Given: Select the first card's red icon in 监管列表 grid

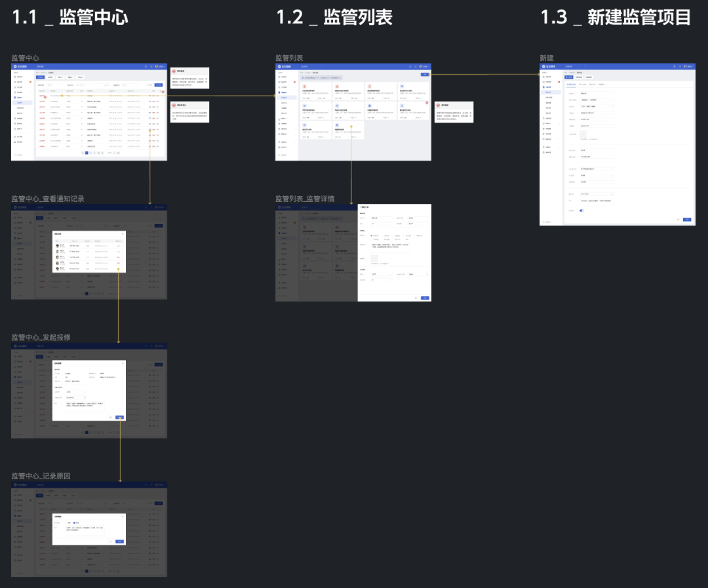Looking at the screenshot, I should coord(305,86).
